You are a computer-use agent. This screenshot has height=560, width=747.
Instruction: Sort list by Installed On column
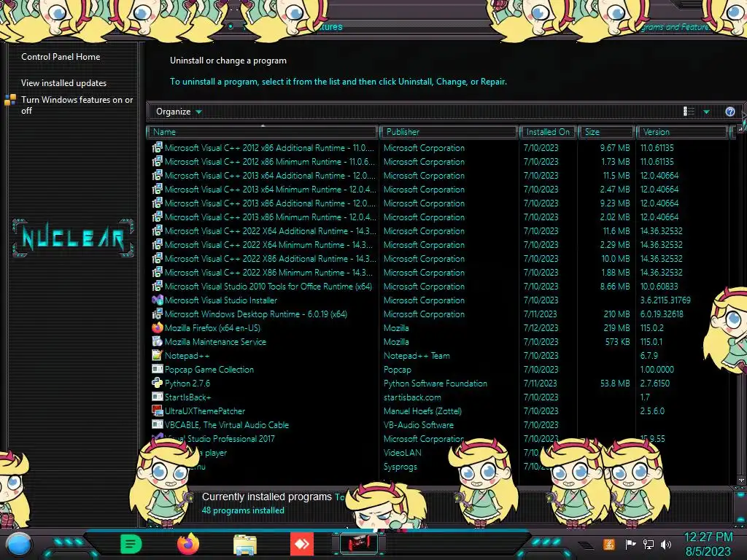[548, 132]
